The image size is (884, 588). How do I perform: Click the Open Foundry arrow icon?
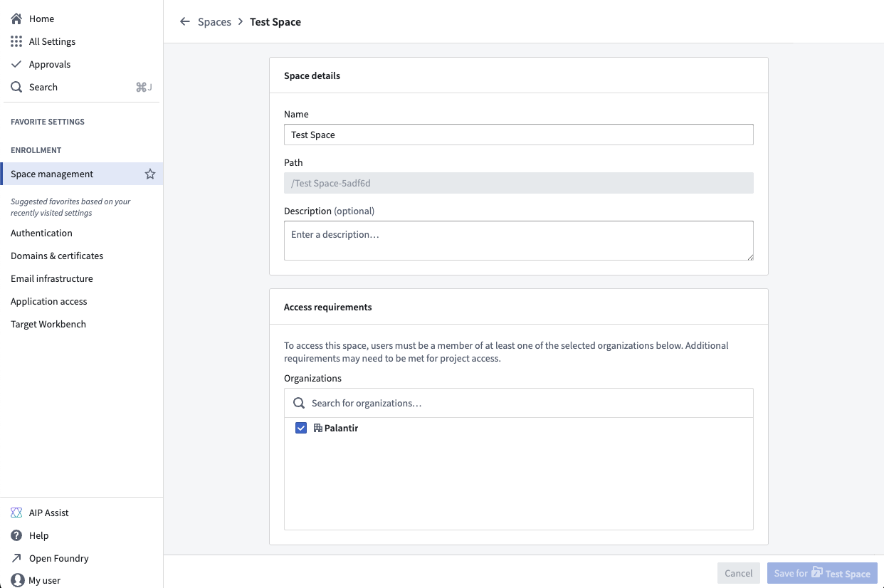click(x=16, y=558)
